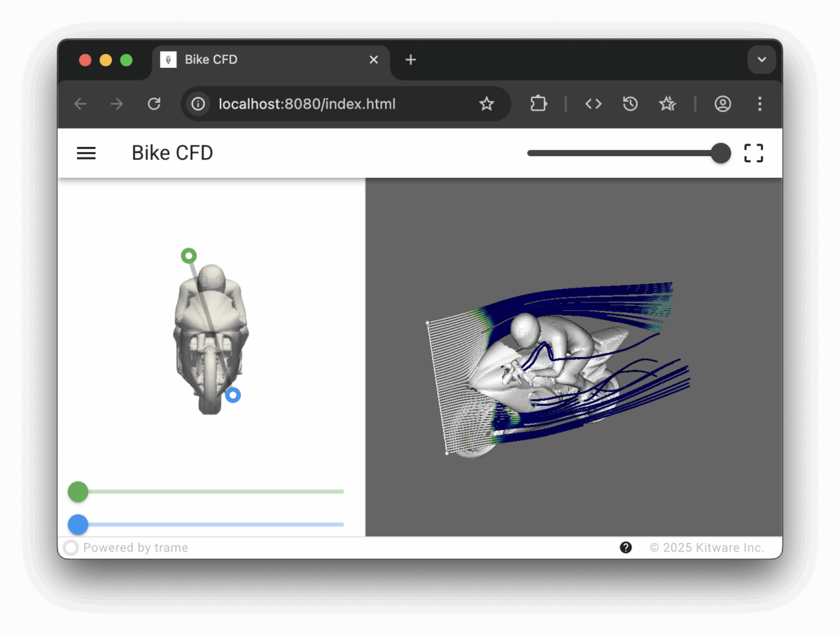Open browser history clock icon
The height and width of the screenshot is (635, 840).
(630, 104)
